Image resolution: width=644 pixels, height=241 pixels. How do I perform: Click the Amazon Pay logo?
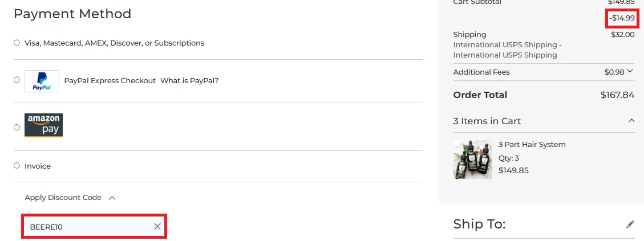click(43, 125)
